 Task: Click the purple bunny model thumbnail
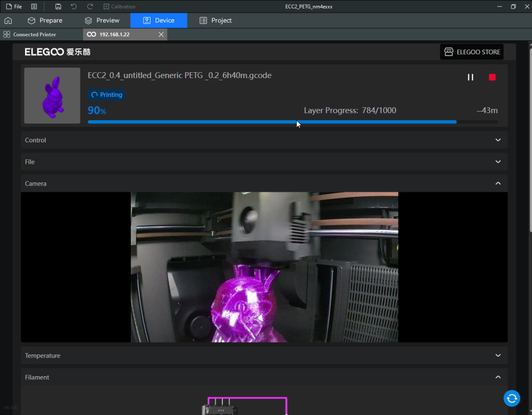[x=52, y=96]
